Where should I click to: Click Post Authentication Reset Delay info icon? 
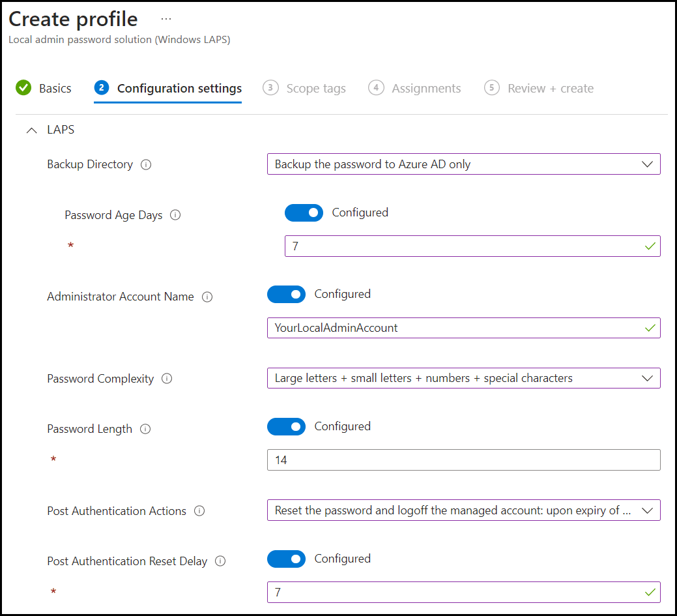[x=220, y=561]
